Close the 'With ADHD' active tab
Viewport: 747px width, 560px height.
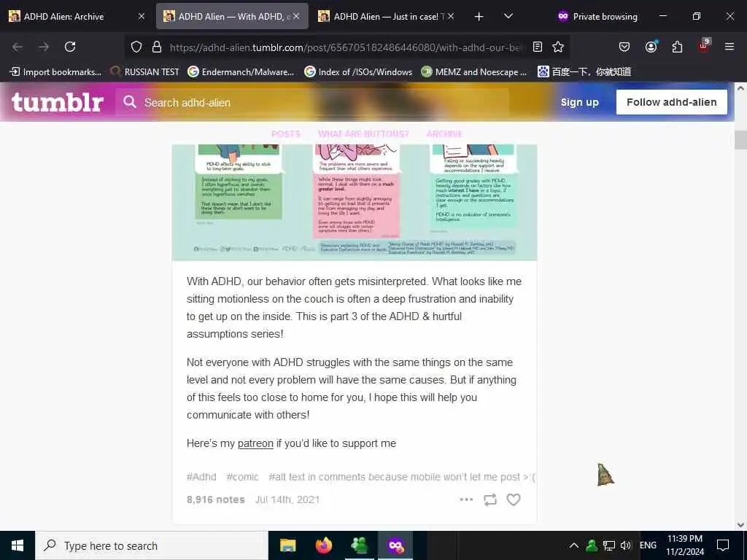click(x=296, y=16)
